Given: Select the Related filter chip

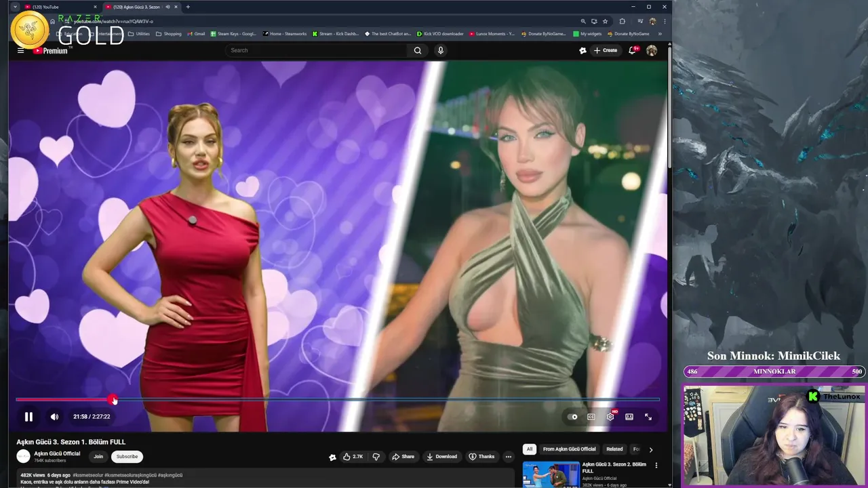Looking at the screenshot, I should tap(614, 449).
